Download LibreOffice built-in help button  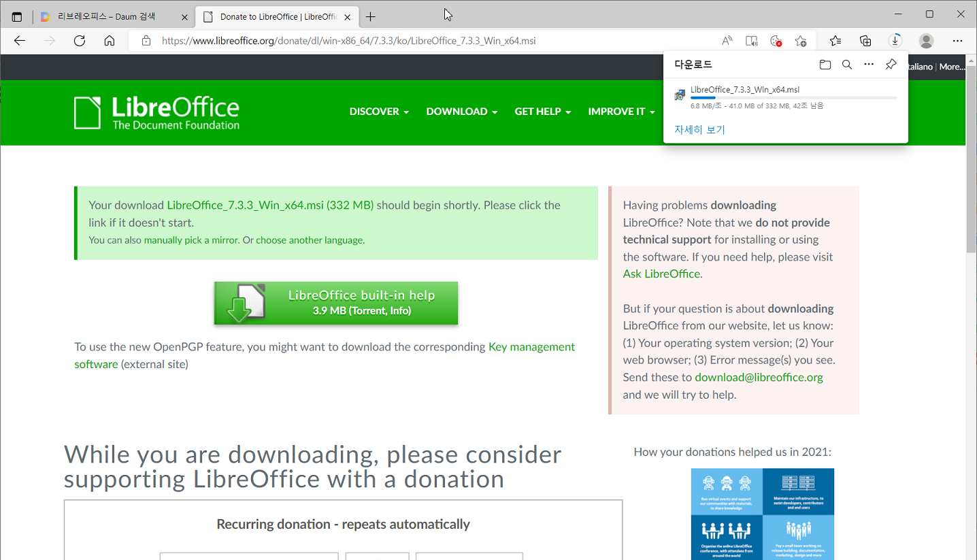point(336,303)
